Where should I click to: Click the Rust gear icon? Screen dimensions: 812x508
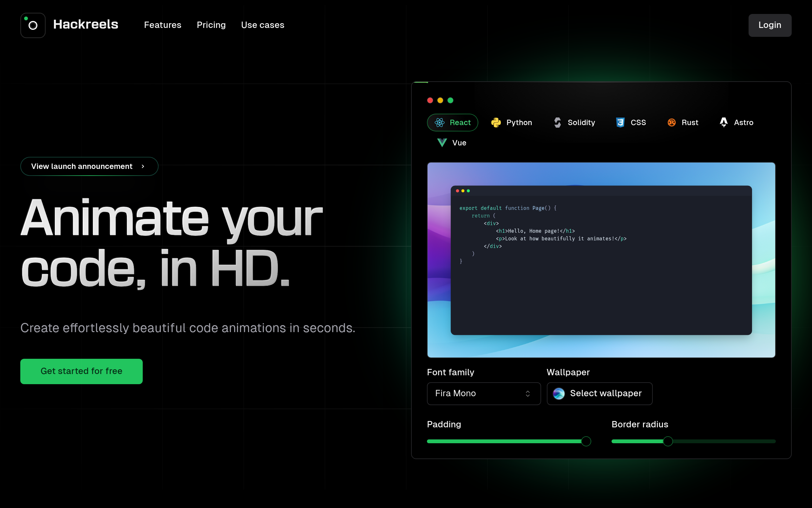tap(671, 123)
